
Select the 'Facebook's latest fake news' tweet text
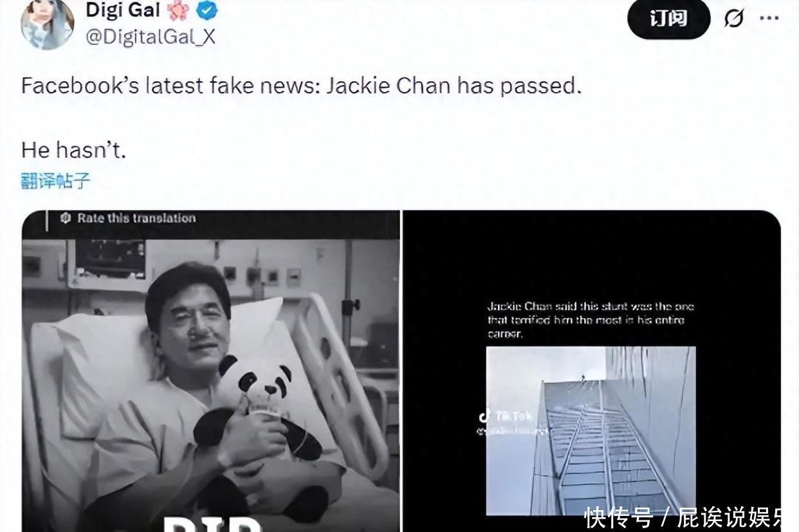[x=301, y=86]
